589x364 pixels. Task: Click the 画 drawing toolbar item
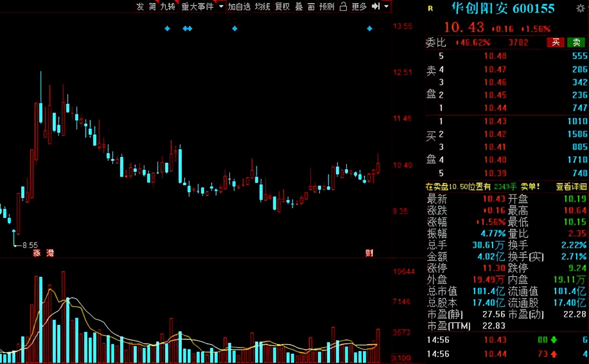(311, 6)
